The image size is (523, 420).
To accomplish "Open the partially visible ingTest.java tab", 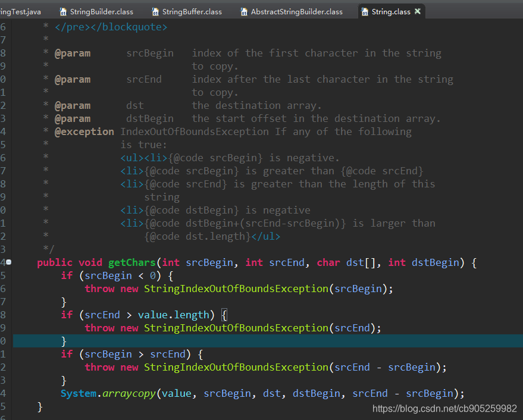I will (21, 12).
